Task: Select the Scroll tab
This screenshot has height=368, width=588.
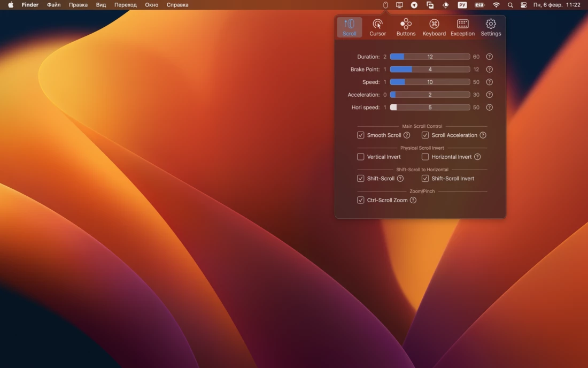Action: tap(349, 27)
